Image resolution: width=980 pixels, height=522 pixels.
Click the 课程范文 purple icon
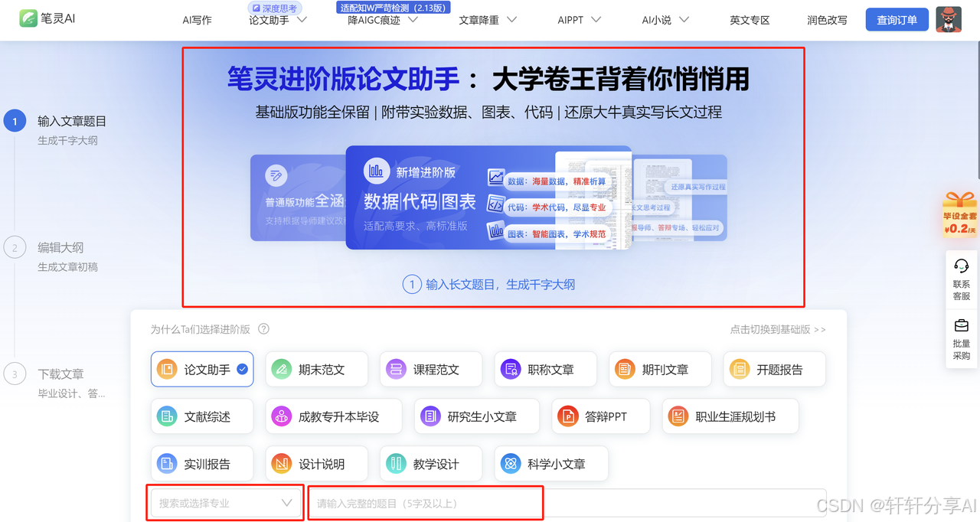pyautogui.click(x=396, y=369)
